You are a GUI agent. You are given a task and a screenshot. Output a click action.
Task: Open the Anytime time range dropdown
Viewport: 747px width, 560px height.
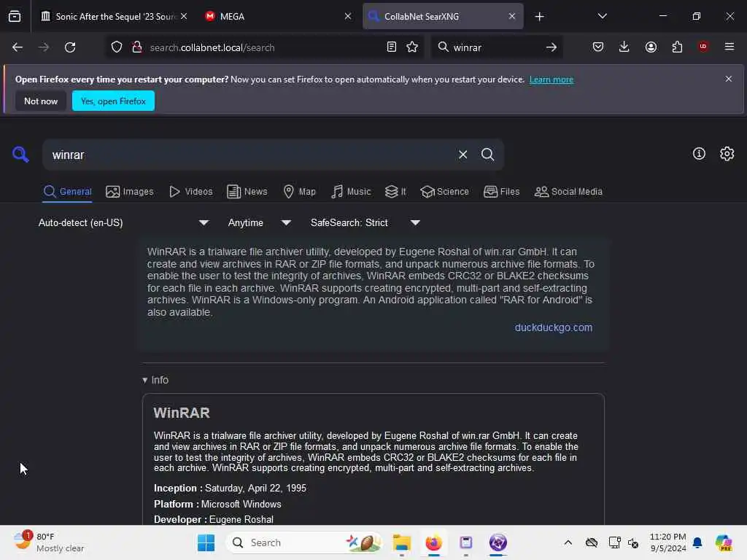[x=260, y=223]
